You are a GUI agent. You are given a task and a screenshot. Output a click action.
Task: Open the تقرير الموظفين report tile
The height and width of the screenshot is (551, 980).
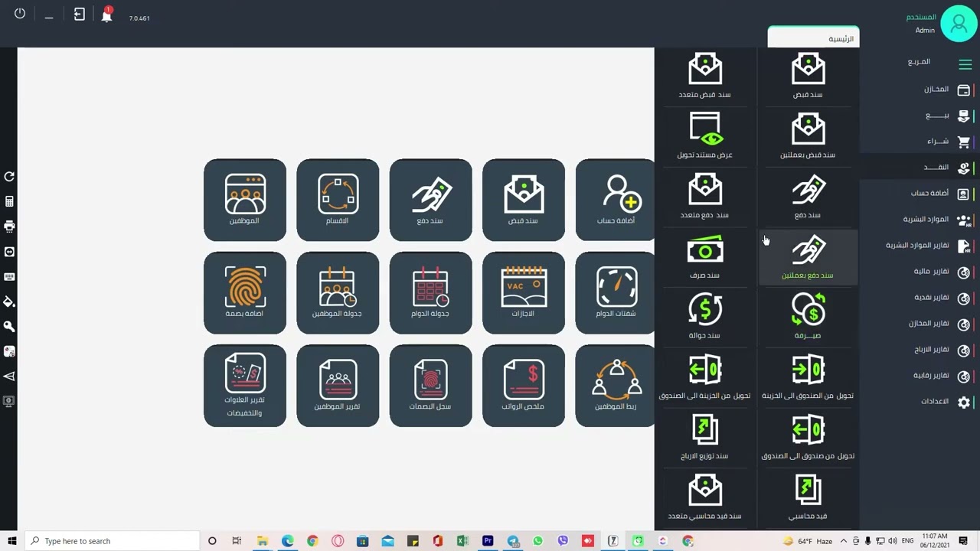tap(338, 386)
